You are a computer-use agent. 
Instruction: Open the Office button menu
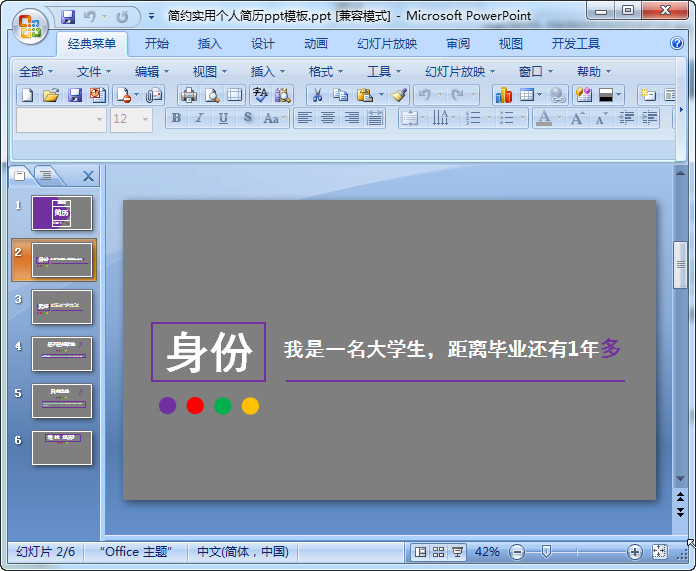coord(30,27)
